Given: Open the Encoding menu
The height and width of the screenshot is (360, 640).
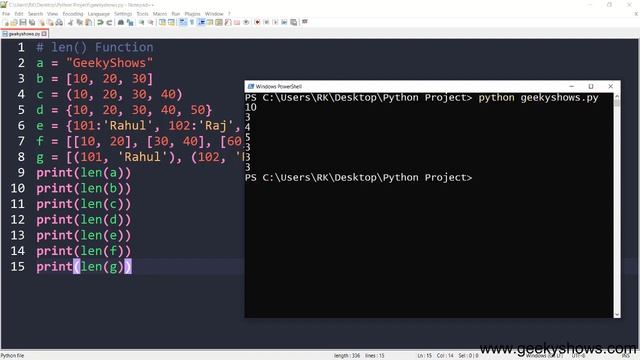Looking at the screenshot, I should pyautogui.click(x=73, y=14).
